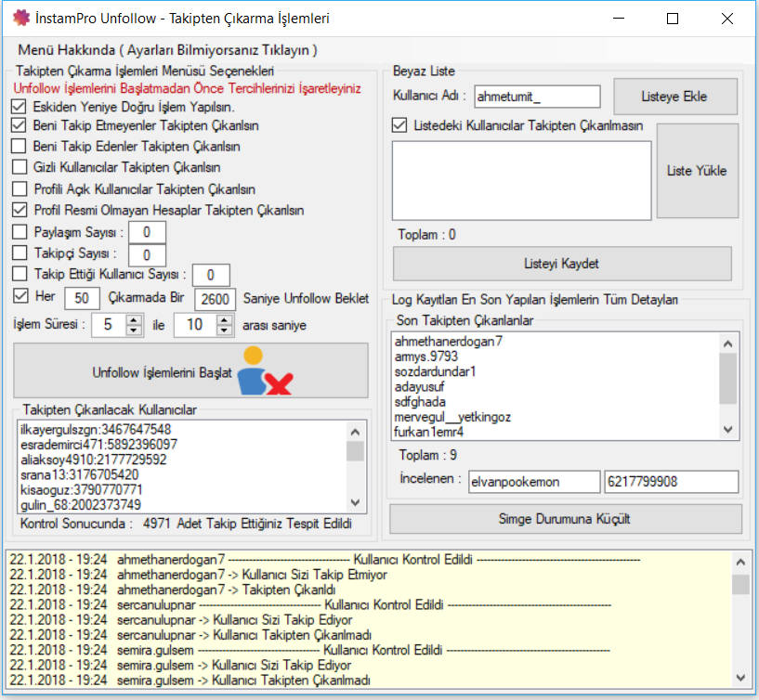The width and height of the screenshot is (759, 700).
Task: Close the InstamPro Unfollow window
Action: pos(727,19)
